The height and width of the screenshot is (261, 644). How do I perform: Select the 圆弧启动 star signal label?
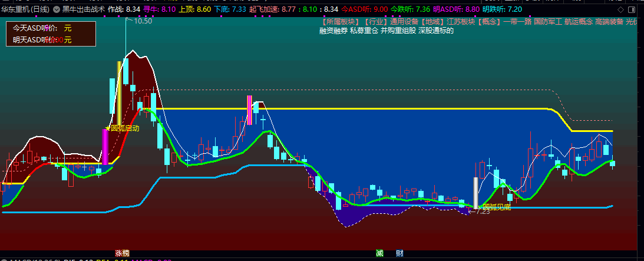[x=122, y=128]
